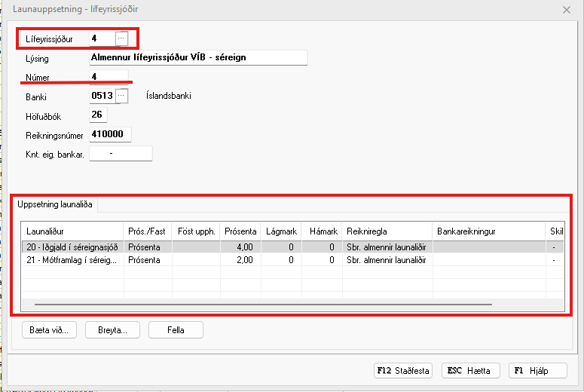Click the Prósenta column header
Image resolution: width=584 pixels, height=392 pixels.
pyautogui.click(x=240, y=231)
